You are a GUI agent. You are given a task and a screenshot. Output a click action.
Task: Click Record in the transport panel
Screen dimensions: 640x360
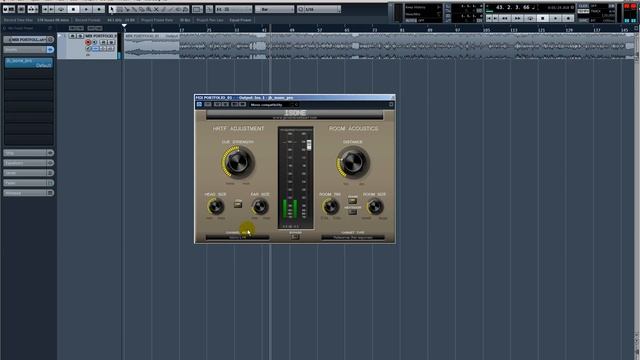(568, 18)
